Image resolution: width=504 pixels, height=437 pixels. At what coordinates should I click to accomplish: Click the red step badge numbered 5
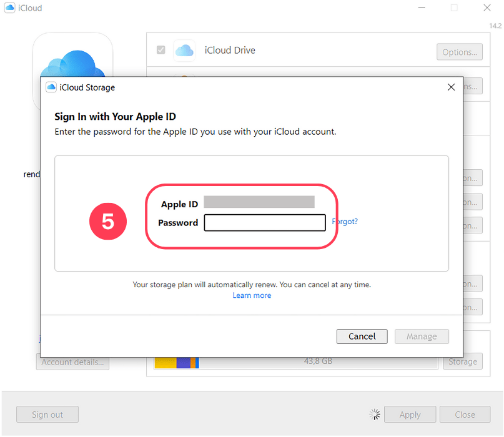pyautogui.click(x=107, y=221)
